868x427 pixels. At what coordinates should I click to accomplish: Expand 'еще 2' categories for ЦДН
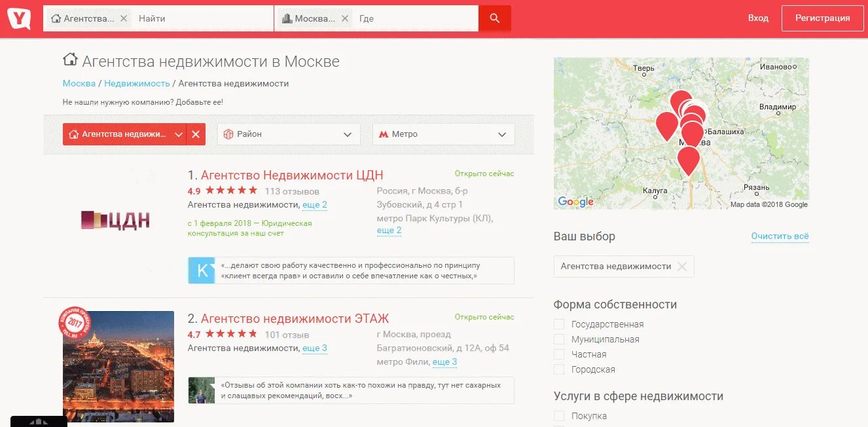point(315,205)
